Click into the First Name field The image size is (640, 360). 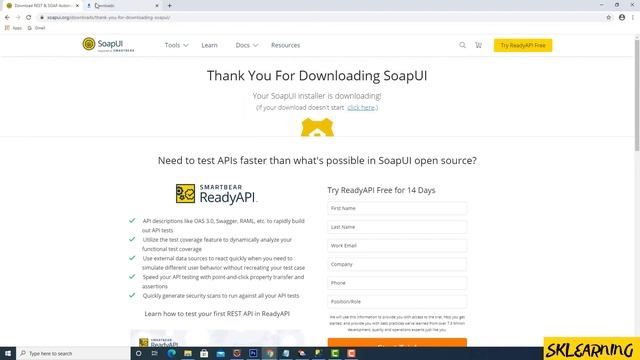click(x=397, y=208)
